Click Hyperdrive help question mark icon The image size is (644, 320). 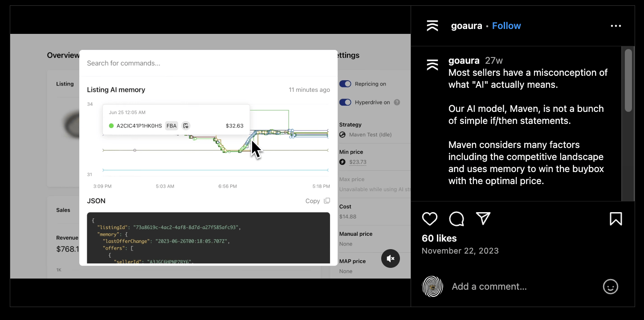coord(397,103)
